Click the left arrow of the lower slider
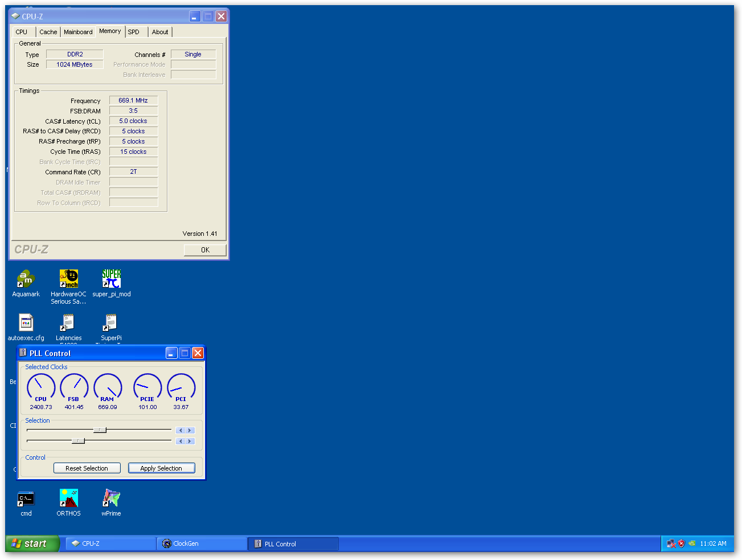742x560 pixels. (181, 441)
